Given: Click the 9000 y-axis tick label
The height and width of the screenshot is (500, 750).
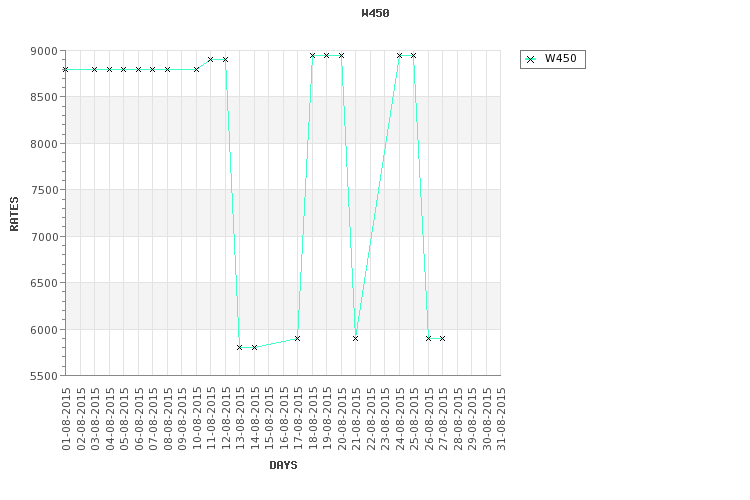Looking at the screenshot, I should point(44,51).
